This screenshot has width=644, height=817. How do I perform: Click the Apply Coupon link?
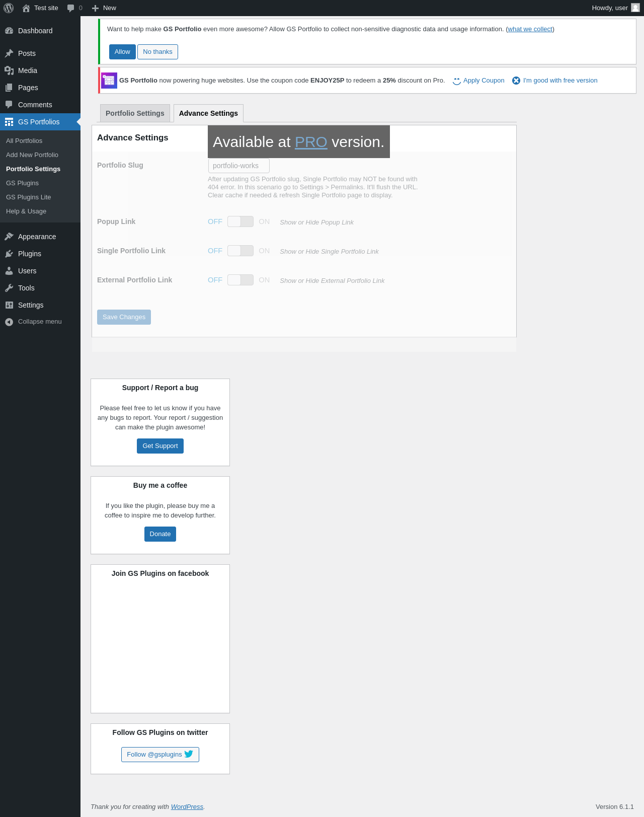pyautogui.click(x=484, y=81)
